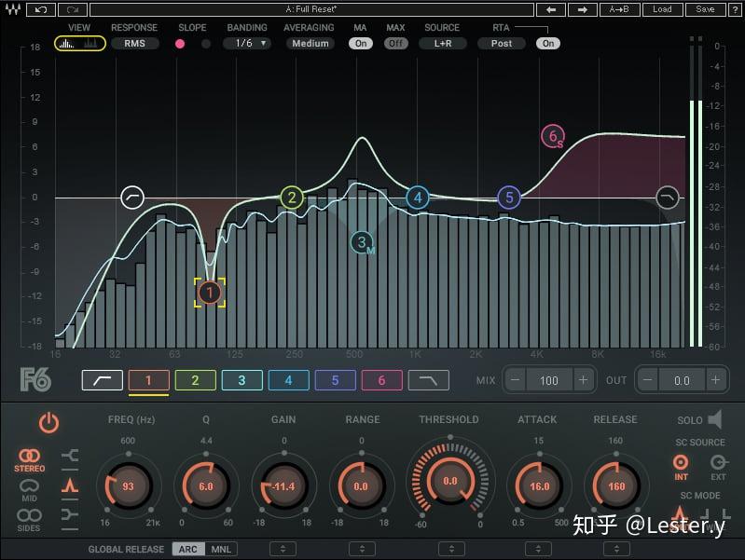Image resolution: width=745 pixels, height=560 pixels.
Task: Select the pink slope option
Action: click(180, 44)
